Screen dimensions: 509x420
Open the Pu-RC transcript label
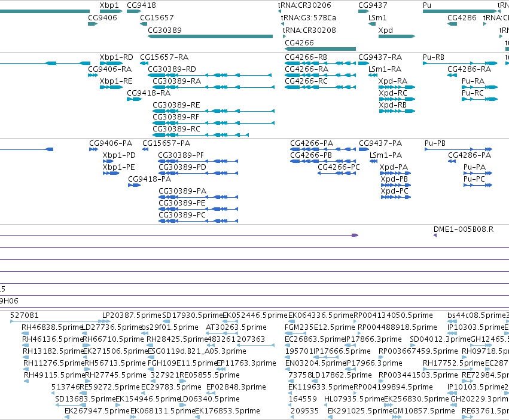(x=473, y=93)
